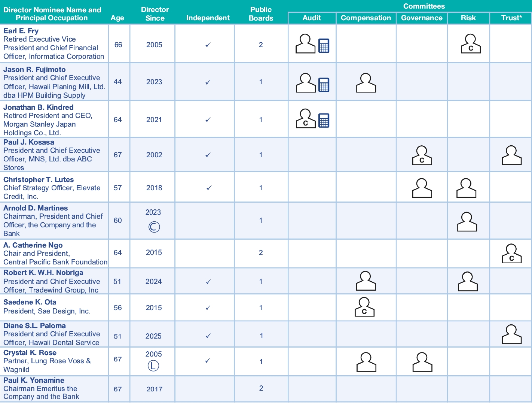Click Robert K. W.H. Nobriga's Risk member icon

(x=468, y=282)
